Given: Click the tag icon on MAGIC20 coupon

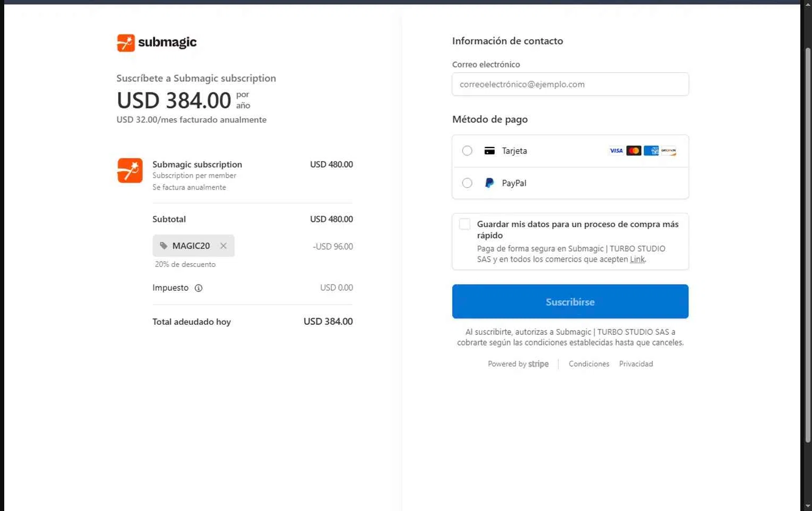Looking at the screenshot, I should click(x=163, y=246).
